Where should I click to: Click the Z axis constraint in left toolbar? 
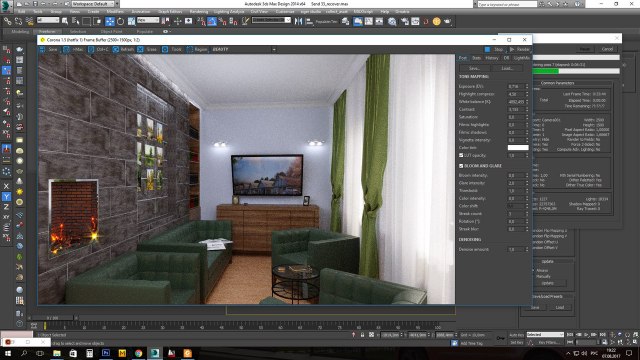pos(6,207)
